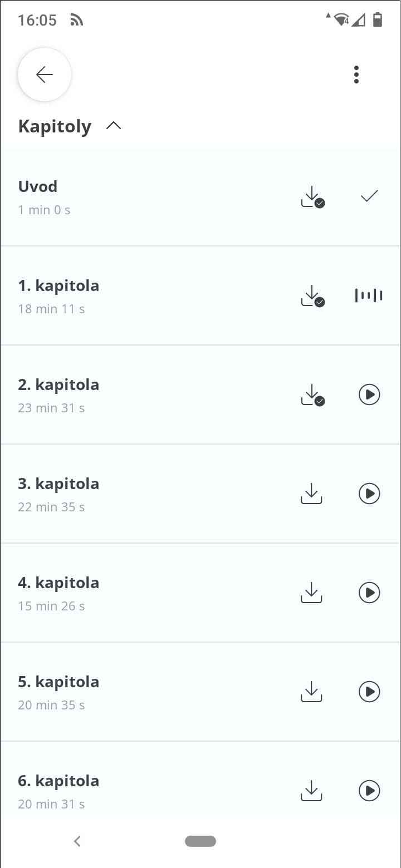Select the Uvod chapter title
401x868 pixels.
click(x=38, y=186)
